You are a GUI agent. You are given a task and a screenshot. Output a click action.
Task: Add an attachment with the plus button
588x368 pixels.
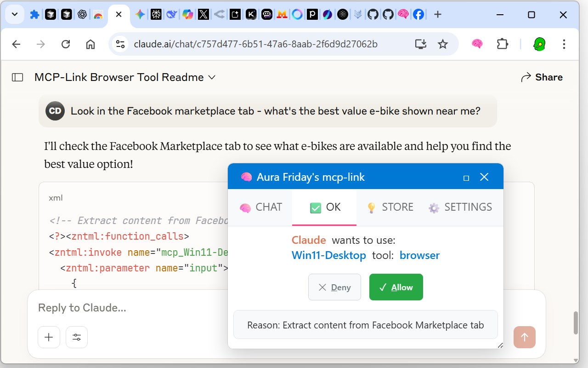click(x=49, y=337)
